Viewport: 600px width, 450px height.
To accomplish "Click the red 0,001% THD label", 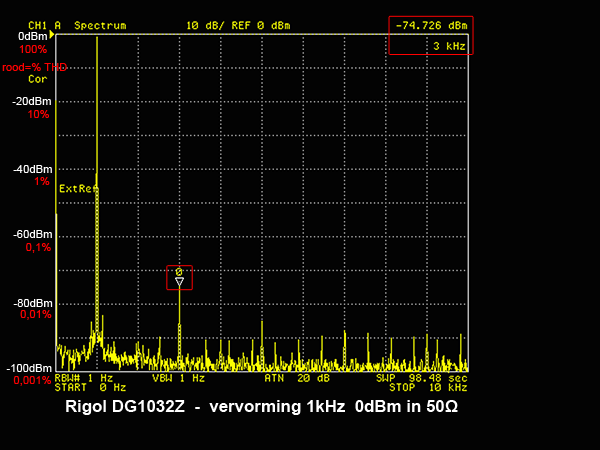I will (32, 380).
